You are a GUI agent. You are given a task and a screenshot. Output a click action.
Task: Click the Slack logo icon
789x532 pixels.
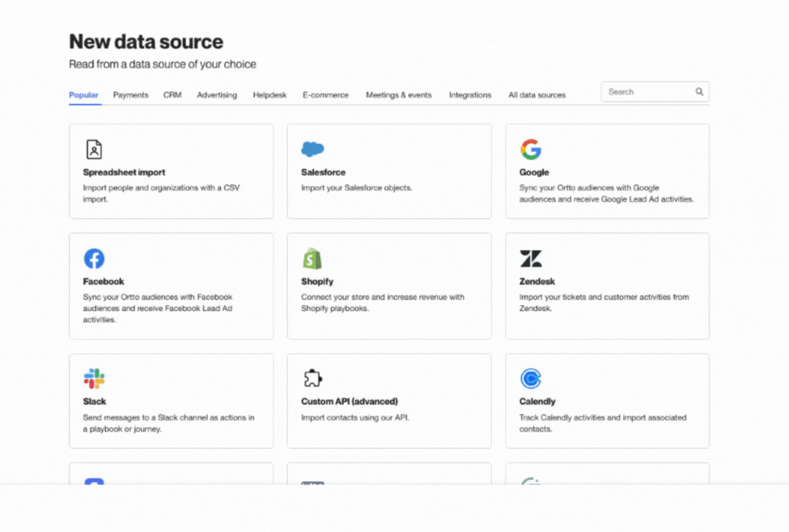coord(94,379)
